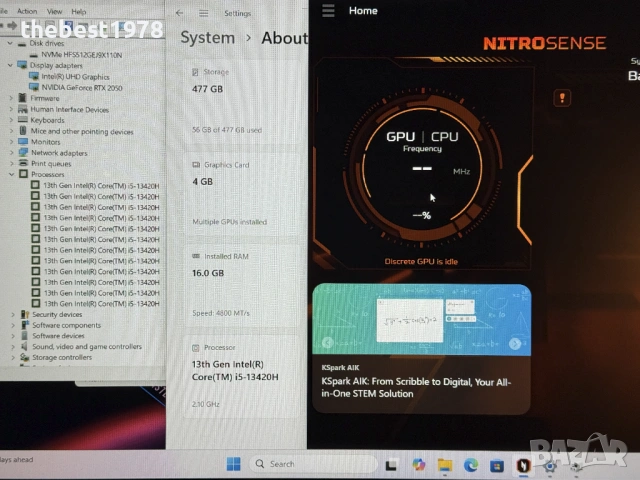Open the Windows Start menu
Viewport: 640px width, 480px height.
click(233, 464)
